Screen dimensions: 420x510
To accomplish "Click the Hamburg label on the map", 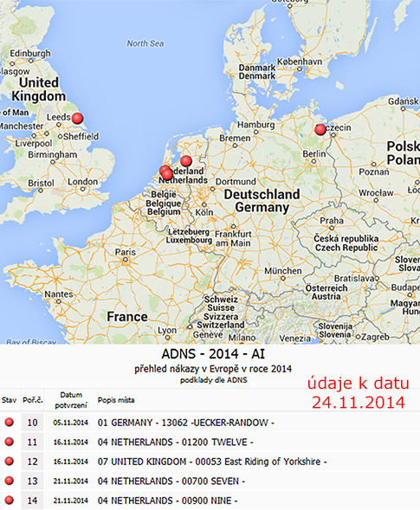I will (x=255, y=125).
